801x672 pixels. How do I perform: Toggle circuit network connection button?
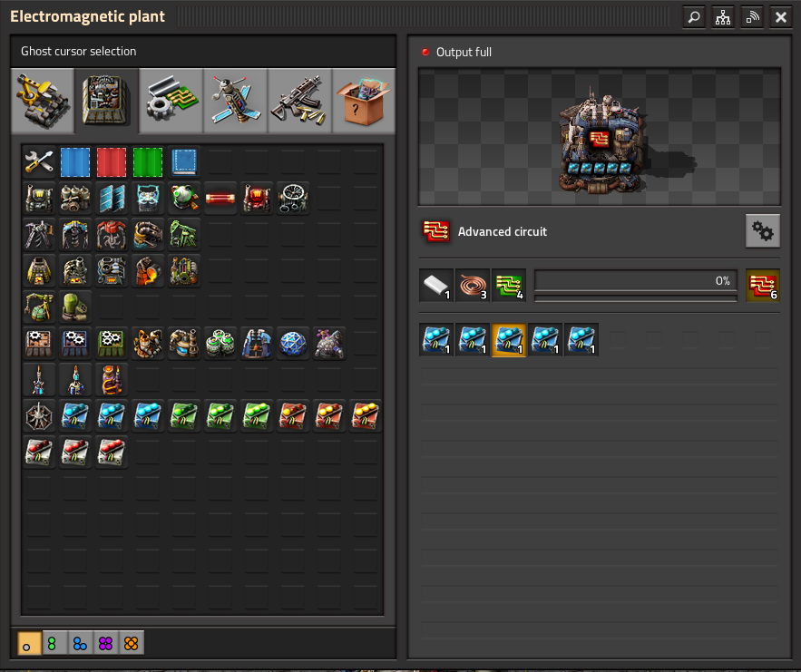point(752,17)
